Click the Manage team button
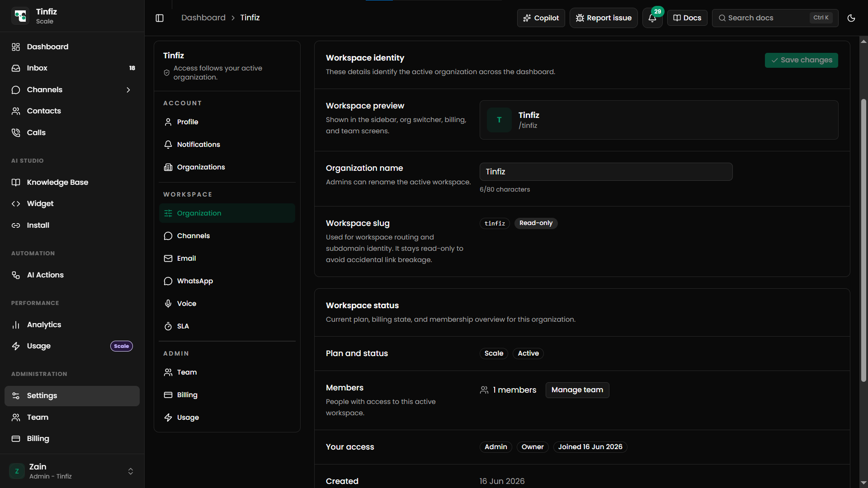Image resolution: width=868 pixels, height=488 pixels. [x=577, y=390]
